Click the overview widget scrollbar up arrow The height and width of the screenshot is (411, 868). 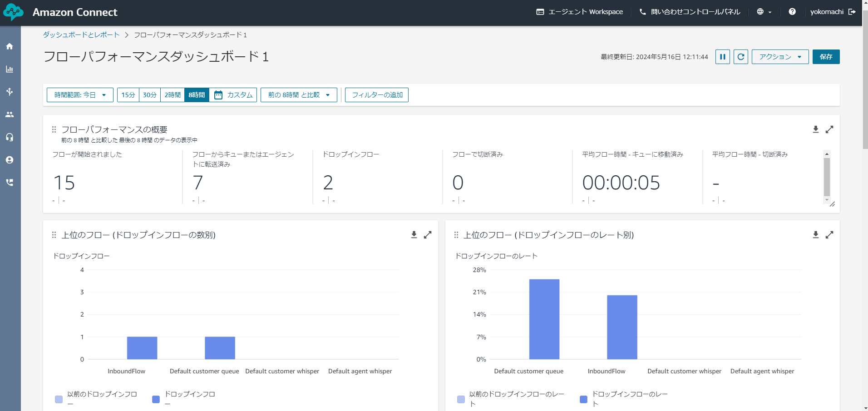pyautogui.click(x=827, y=154)
